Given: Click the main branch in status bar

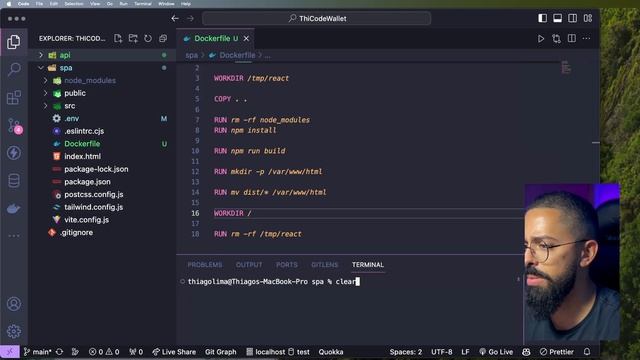Looking at the screenshot, I should click(x=38, y=351).
